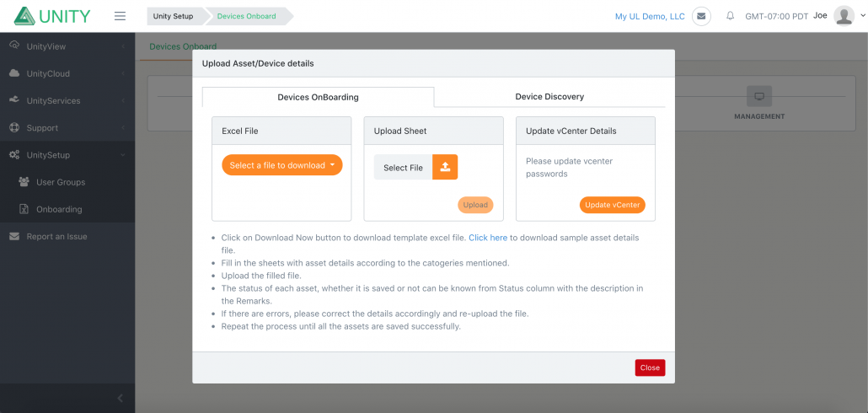Click the Unity logo
Image resolution: width=868 pixels, height=413 pixels.
[52, 16]
